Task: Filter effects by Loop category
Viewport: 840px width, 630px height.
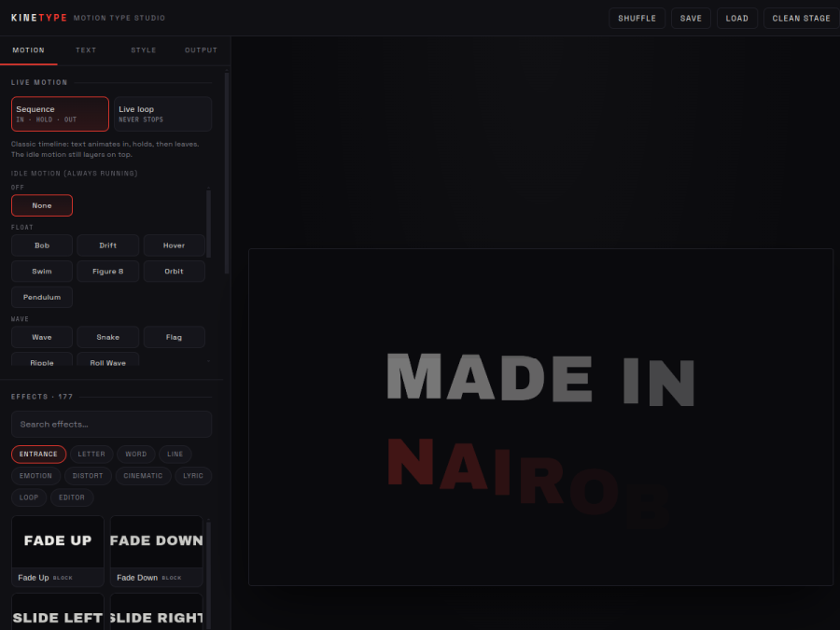Action: [29, 497]
